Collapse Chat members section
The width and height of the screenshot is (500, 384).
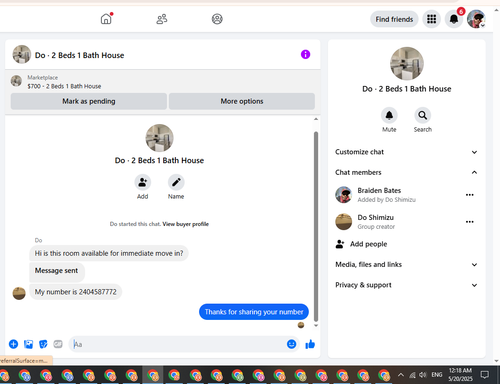[x=406, y=172]
